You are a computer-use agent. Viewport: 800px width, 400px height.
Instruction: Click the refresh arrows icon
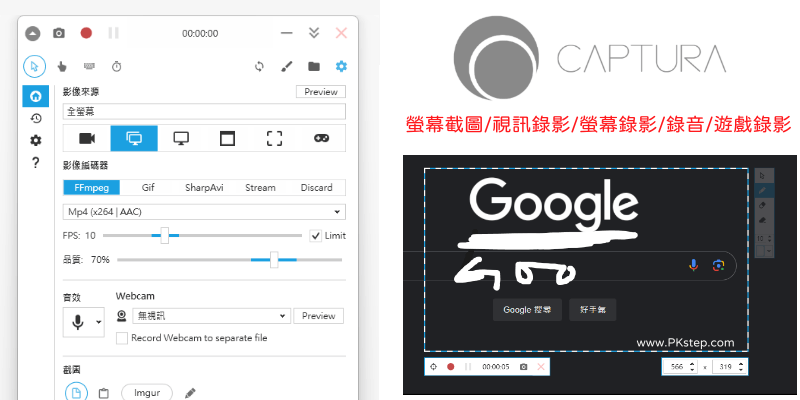(x=259, y=66)
